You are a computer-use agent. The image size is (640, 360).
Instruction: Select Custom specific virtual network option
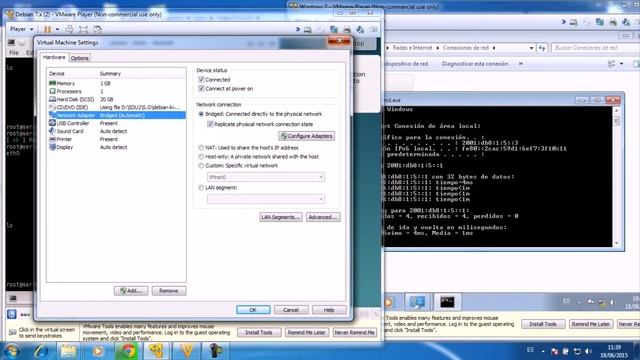[x=201, y=166]
